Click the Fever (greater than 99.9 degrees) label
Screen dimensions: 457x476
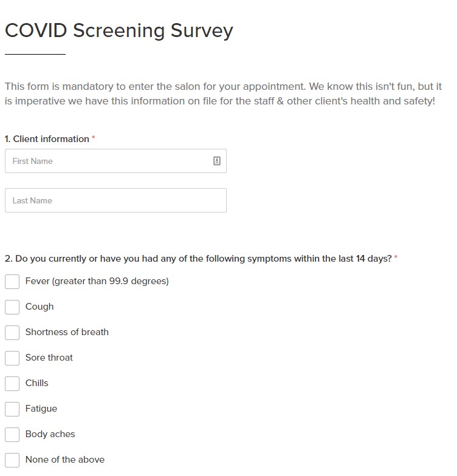click(x=97, y=281)
